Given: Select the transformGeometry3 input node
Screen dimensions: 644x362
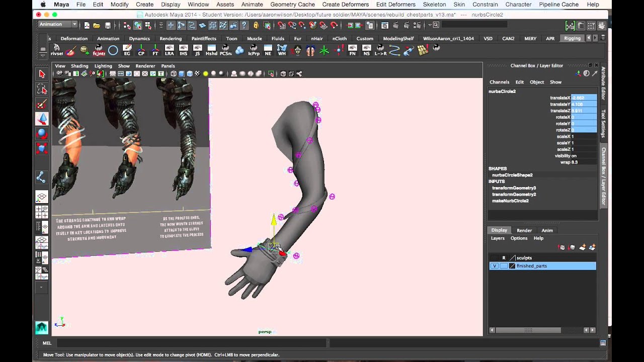Looking at the screenshot, I should click(514, 188).
